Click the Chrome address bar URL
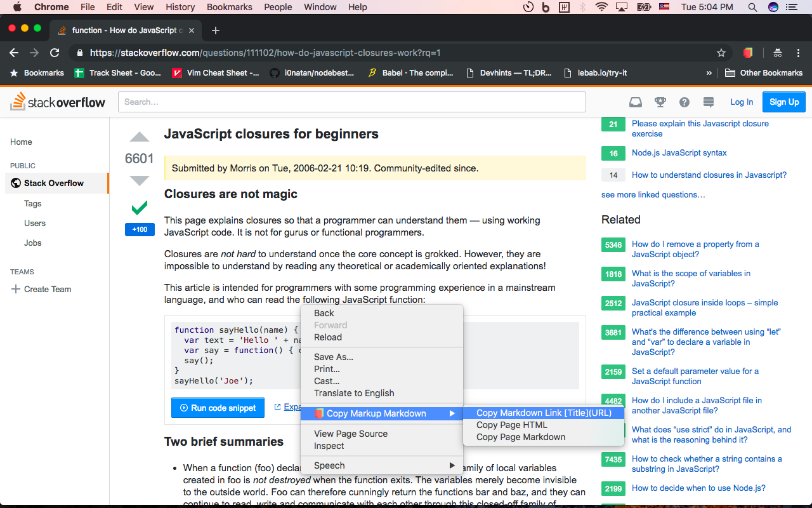 point(265,53)
